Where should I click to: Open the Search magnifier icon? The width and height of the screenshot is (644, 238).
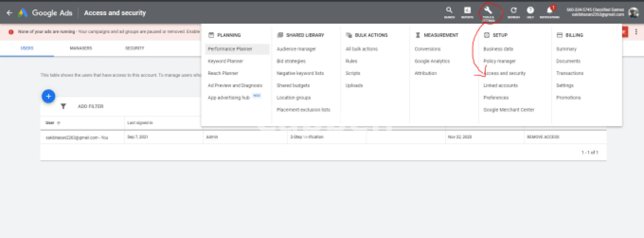pyautogui.click(x=449, y=11)
